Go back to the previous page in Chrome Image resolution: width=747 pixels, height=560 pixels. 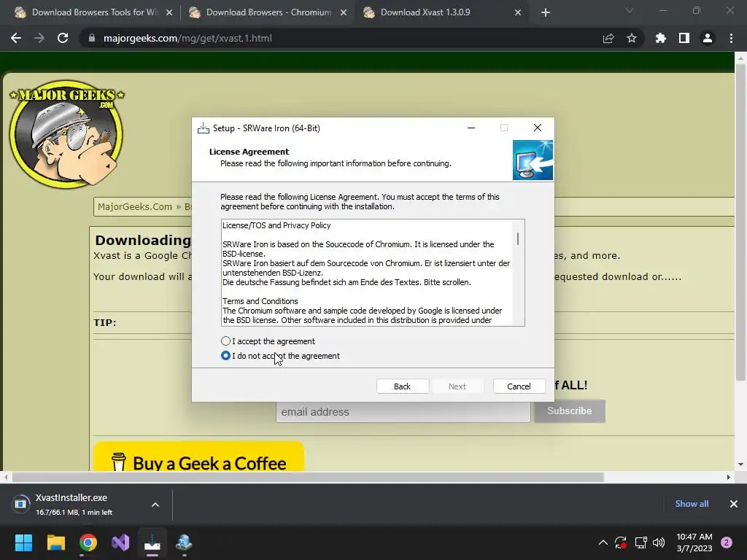pos(16,38)
